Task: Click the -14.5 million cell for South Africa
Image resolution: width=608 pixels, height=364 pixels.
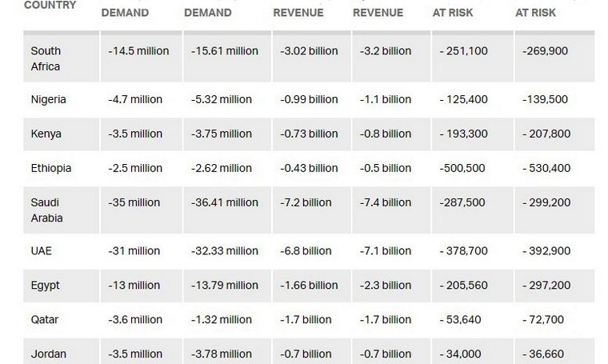Action: tap(138, 51)
